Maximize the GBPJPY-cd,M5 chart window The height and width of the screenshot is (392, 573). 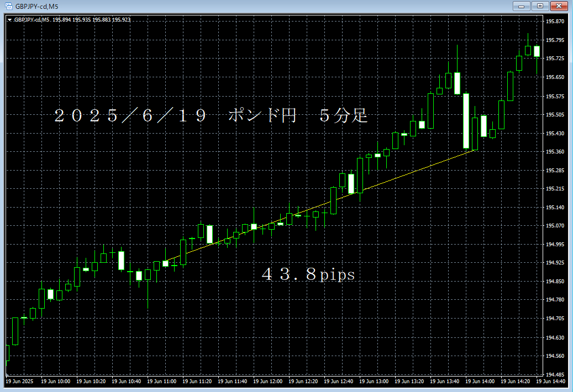[x=540, y=6]
